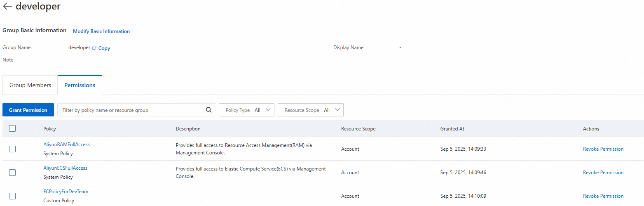
Task: Click the back arrow next to developer
Action: (7, 7)
